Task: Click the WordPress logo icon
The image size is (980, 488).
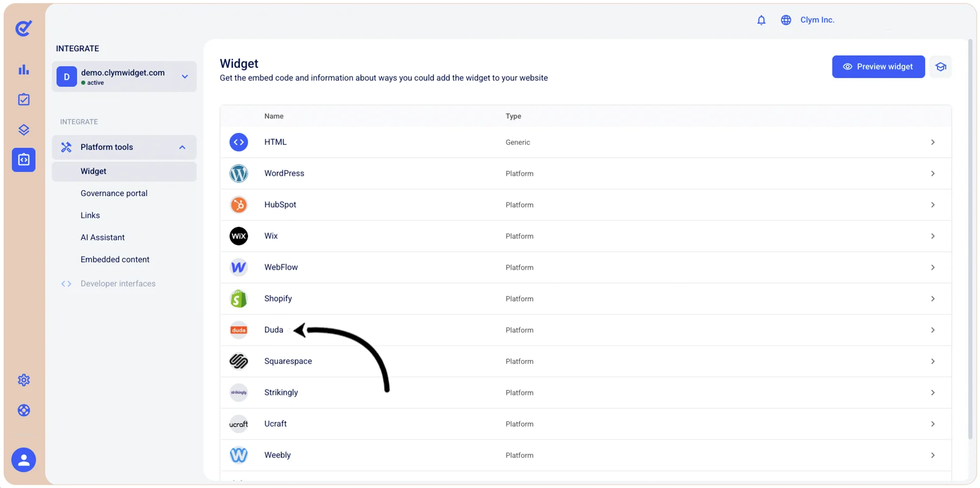Action: tap(239, 174)
